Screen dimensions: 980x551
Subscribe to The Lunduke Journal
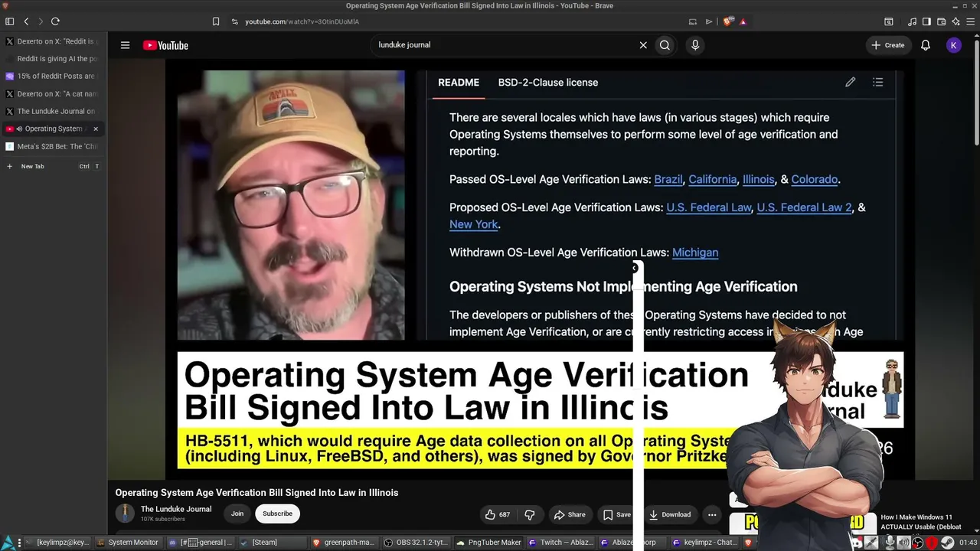coord(277,514)
